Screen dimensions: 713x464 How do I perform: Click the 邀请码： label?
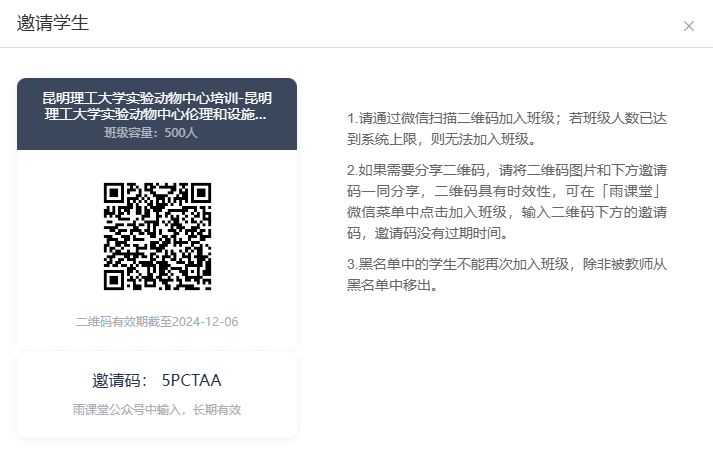click(x=120, y=380)
